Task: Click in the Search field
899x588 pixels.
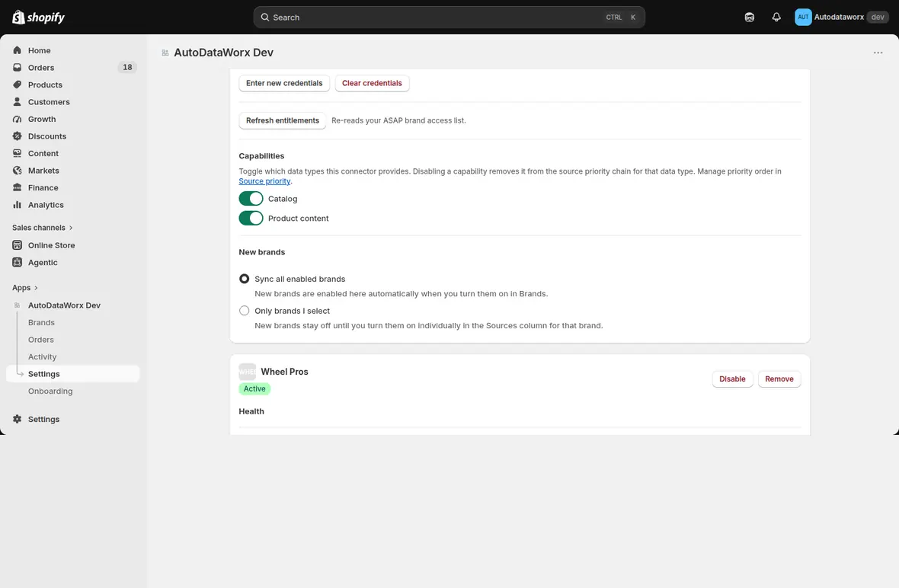Action: [449, 18]
